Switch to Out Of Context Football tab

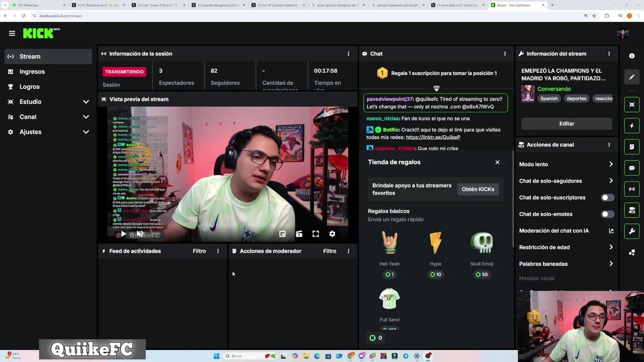coord(278,5)
